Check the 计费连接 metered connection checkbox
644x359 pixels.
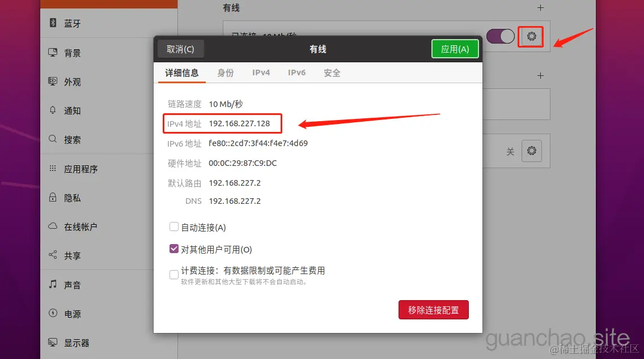click(x=173, y=274)
